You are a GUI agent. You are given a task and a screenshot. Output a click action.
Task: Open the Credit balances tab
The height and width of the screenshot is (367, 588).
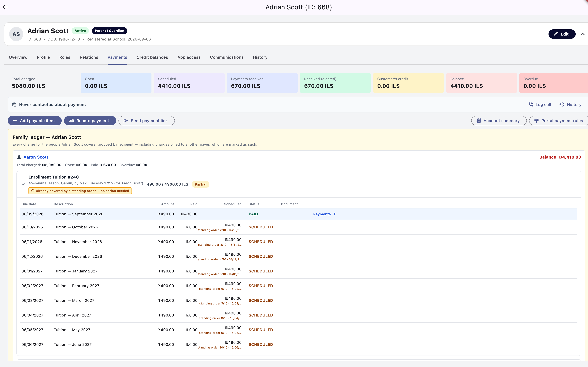[x=152, y=57]
